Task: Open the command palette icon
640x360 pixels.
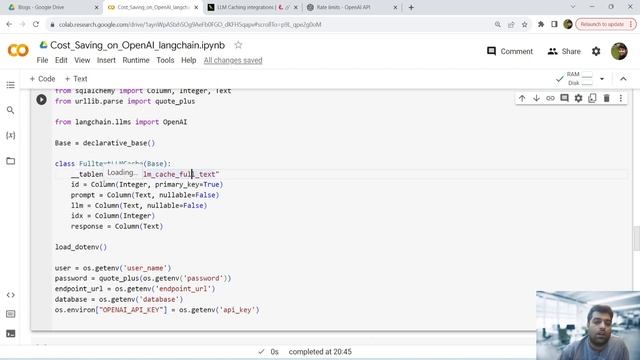Action: point(11,314)
